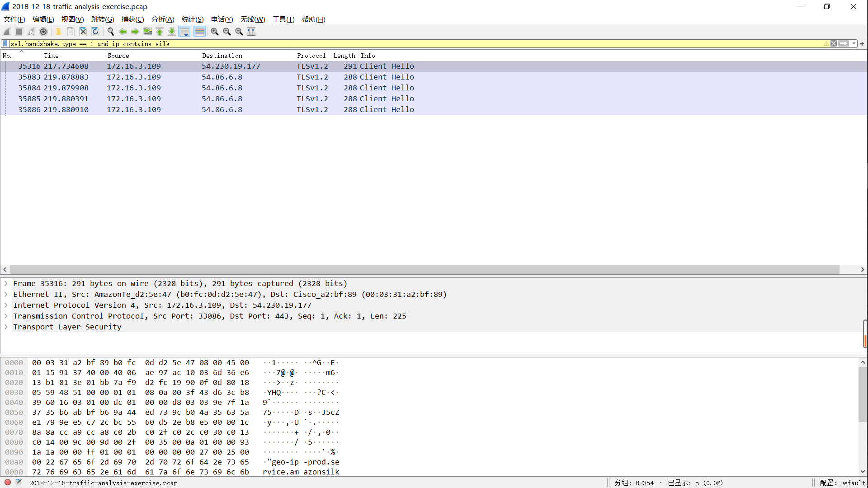
Task: Sort by the Destination column header
Action: click(x=247, y=56)
